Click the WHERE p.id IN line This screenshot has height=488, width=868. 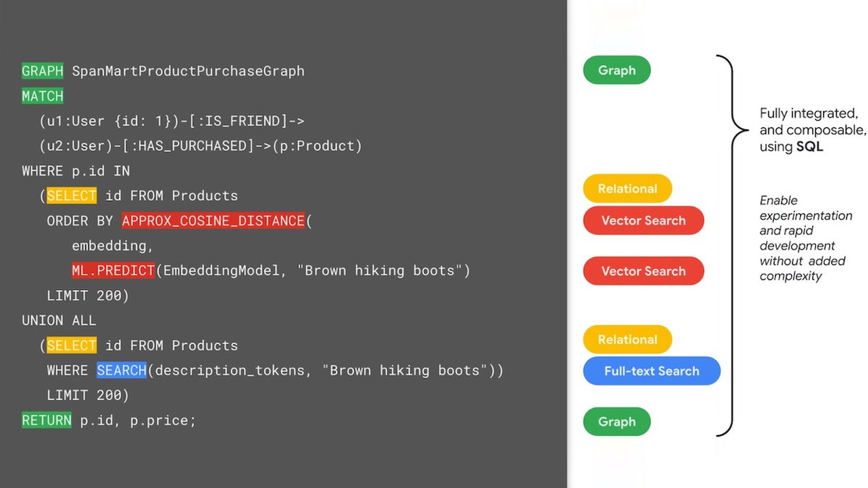coord(76,171)
